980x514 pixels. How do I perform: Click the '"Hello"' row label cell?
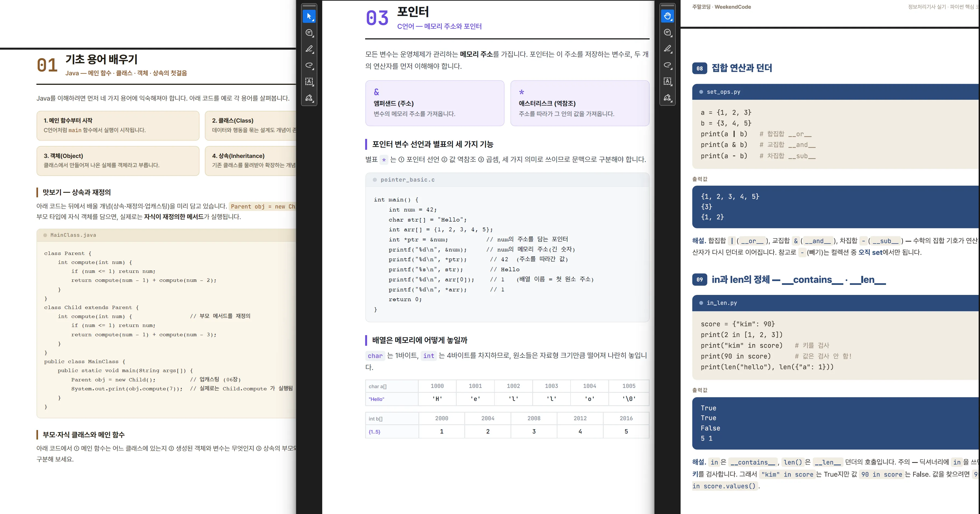point(392,399)
